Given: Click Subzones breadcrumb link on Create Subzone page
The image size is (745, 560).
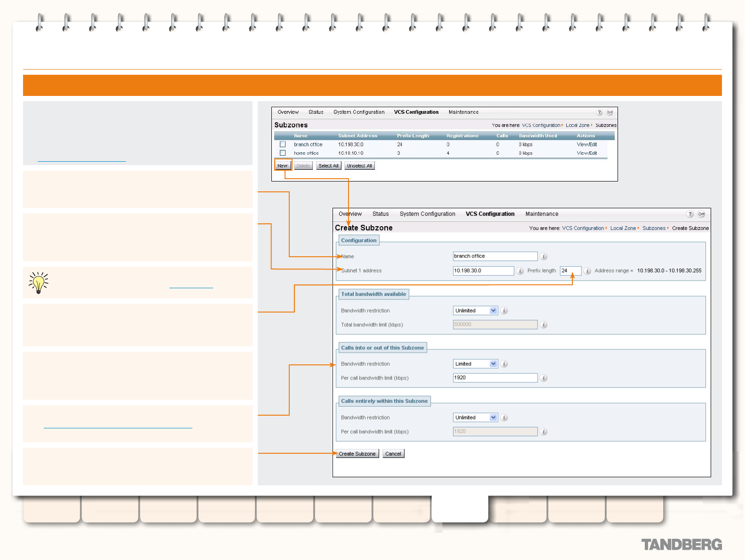Looking at the screenshot, I should [x=654, y=228].
